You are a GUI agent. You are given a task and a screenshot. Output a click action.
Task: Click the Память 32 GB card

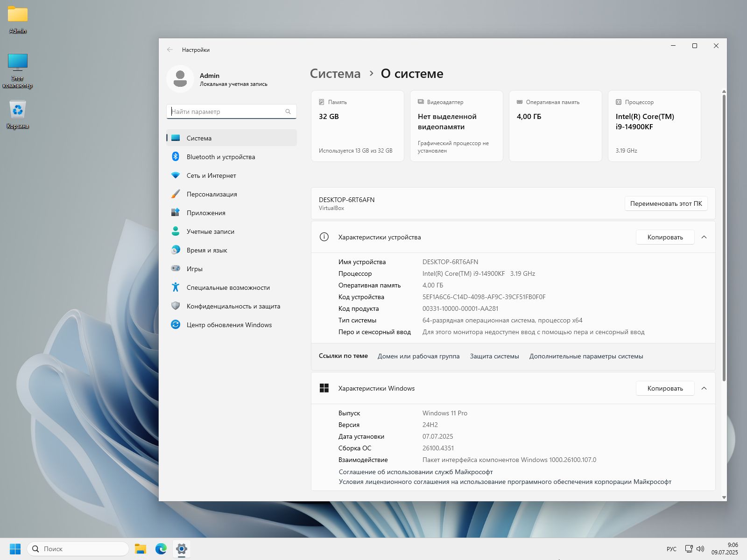click(358, 126)
